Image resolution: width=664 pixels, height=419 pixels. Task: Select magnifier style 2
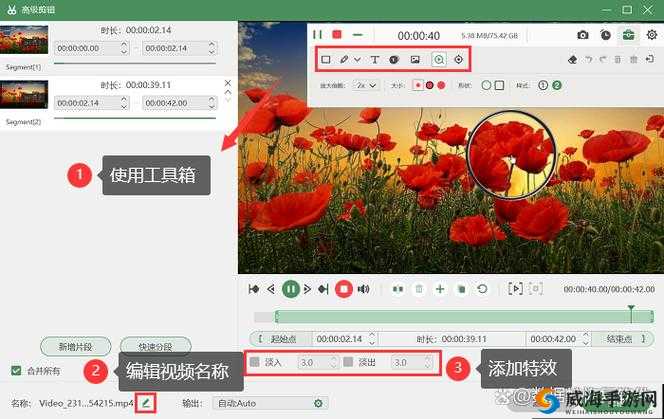pos(556,85)
